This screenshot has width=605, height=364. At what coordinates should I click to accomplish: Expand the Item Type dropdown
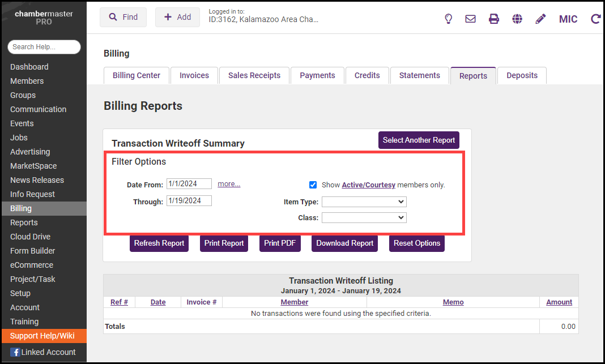point(364,202)
